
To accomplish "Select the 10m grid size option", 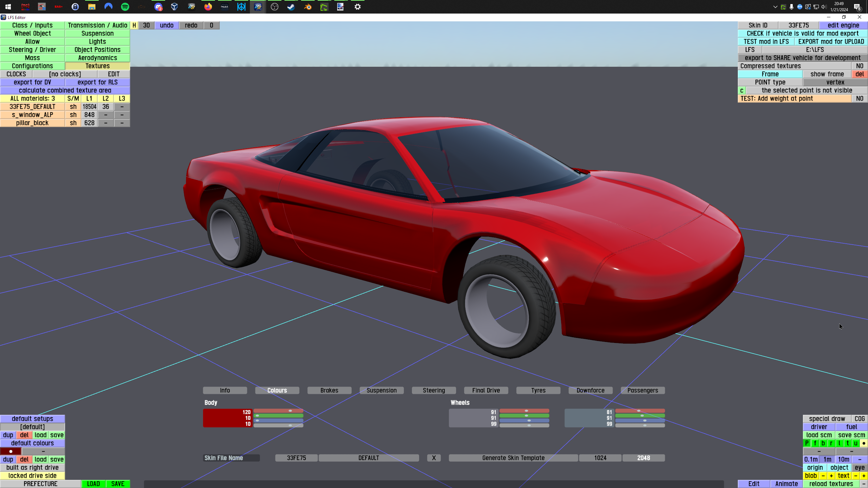I will coord(844,459).
